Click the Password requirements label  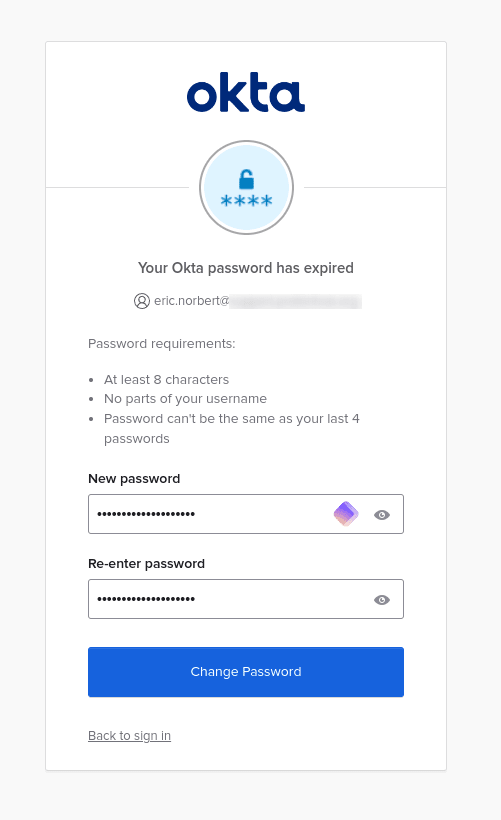pyautogui.click(x=162, y=344)
